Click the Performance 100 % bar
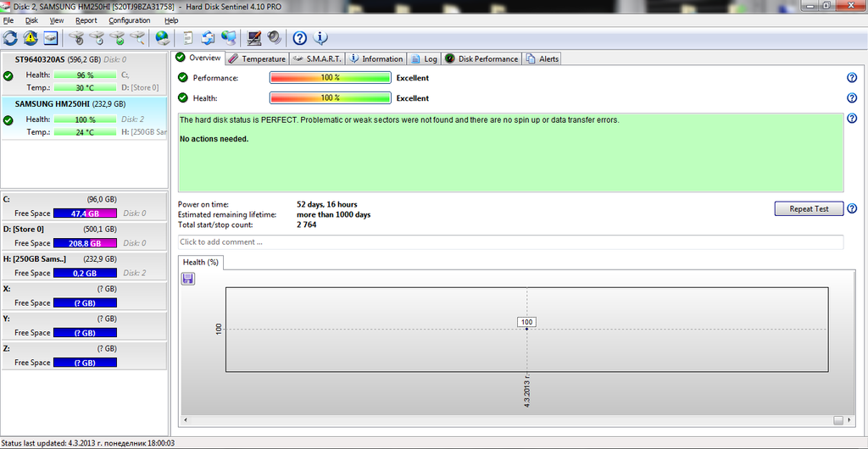 click(331, 78)
